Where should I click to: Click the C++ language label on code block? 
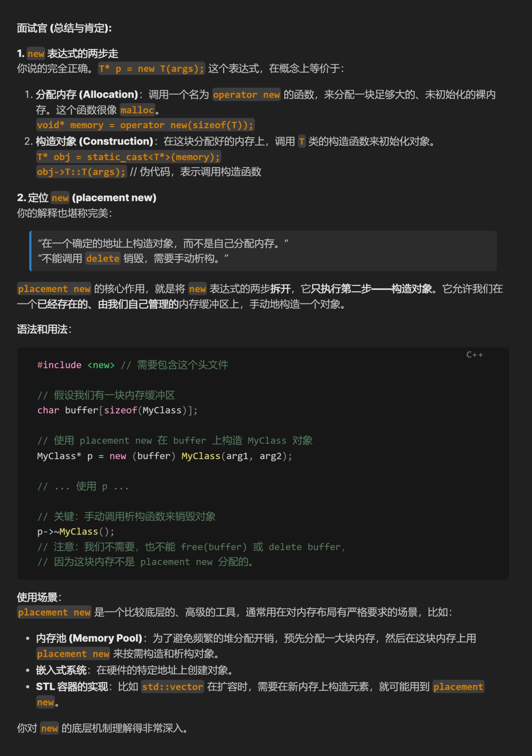[474, 355]
